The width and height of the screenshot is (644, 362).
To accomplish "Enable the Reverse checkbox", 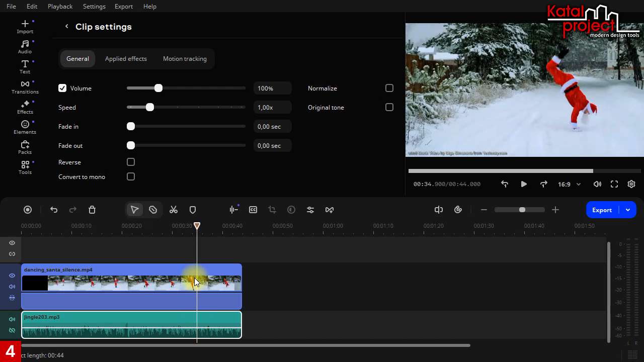I will click(131, 162).
